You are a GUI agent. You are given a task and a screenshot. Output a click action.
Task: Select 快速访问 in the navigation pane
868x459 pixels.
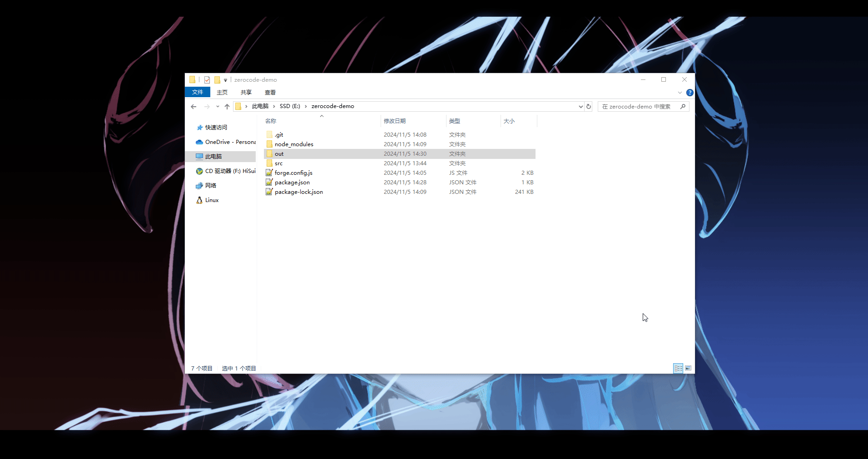(216, 128)
